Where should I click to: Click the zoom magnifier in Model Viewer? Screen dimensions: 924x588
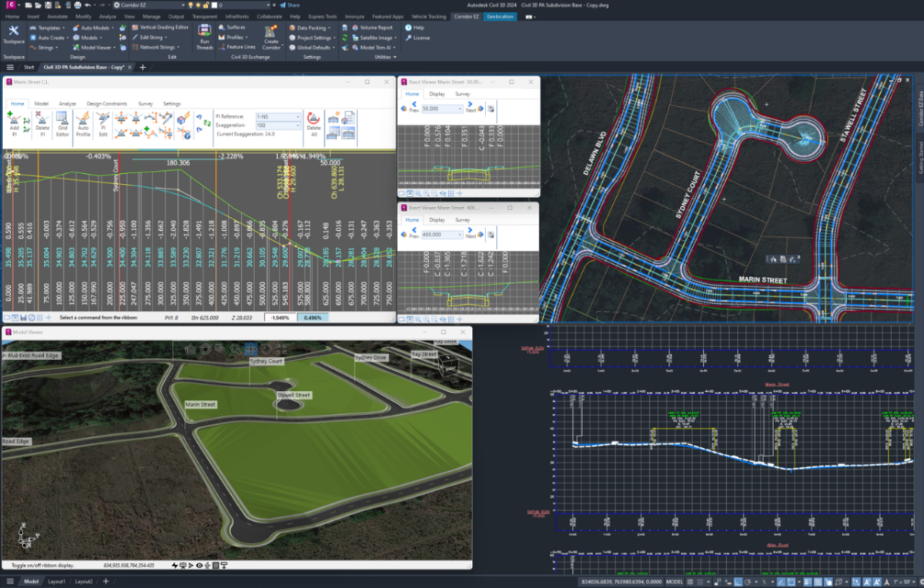point(235,349)
